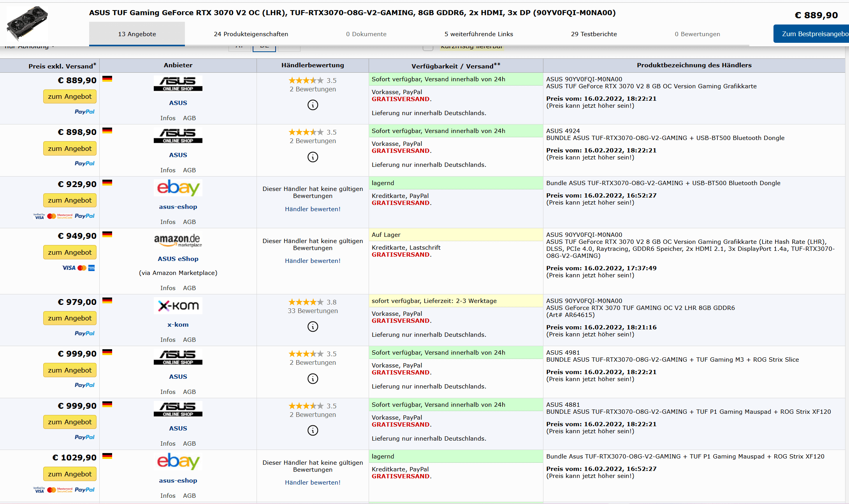Click the amazon.de marketplace logo
The width and height of the screenshot is (849, 504).
click(x=178, y=240)
